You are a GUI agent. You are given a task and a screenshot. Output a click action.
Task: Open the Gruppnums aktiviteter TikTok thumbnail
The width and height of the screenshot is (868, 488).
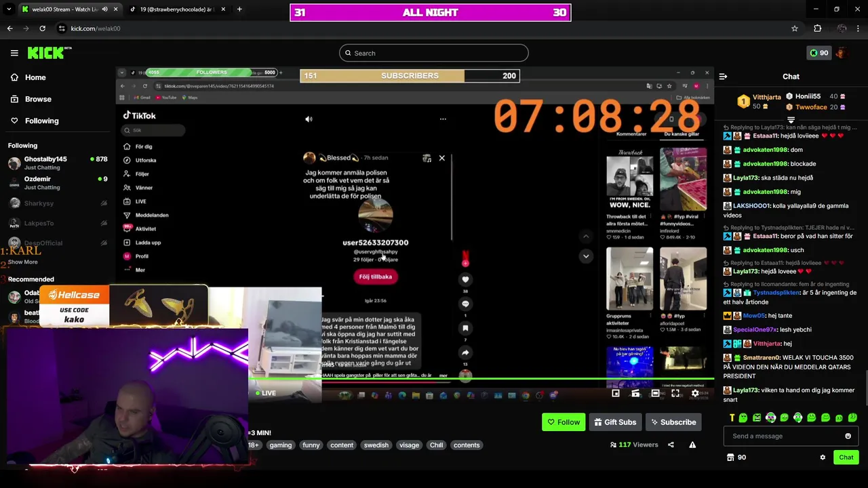(629, 279)
